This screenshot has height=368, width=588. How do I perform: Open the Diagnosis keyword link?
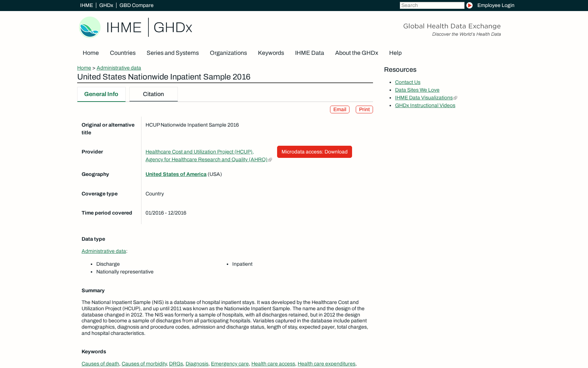[197, 364]
